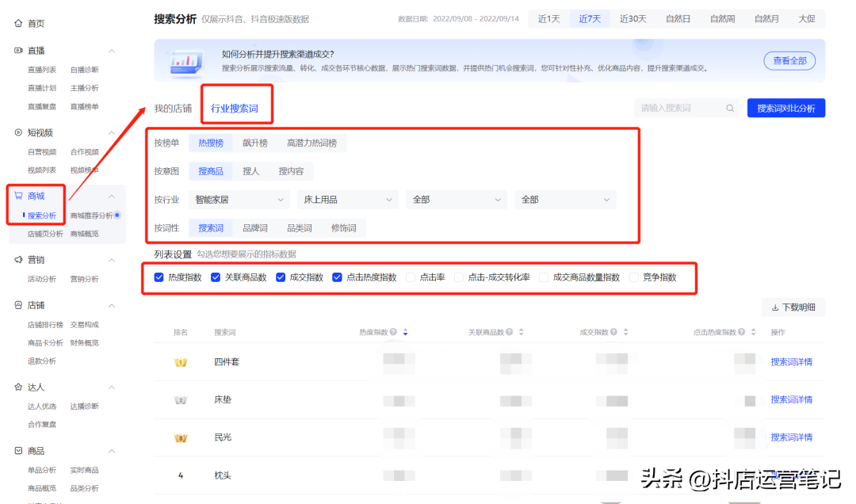
Task: Select the 达人 star icon
Action: click(x=18, y=387)
